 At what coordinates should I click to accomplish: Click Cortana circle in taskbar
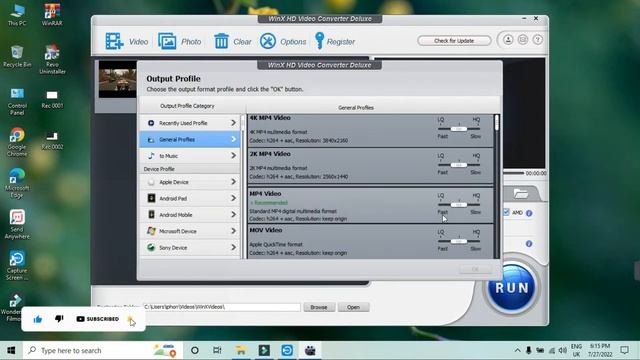pos(195,351)
